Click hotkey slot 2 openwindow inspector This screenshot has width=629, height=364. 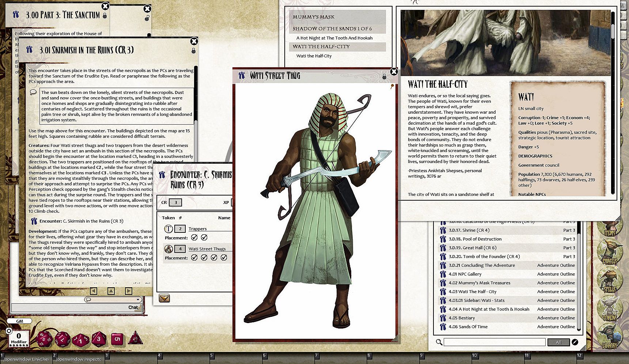coord(78,359)
